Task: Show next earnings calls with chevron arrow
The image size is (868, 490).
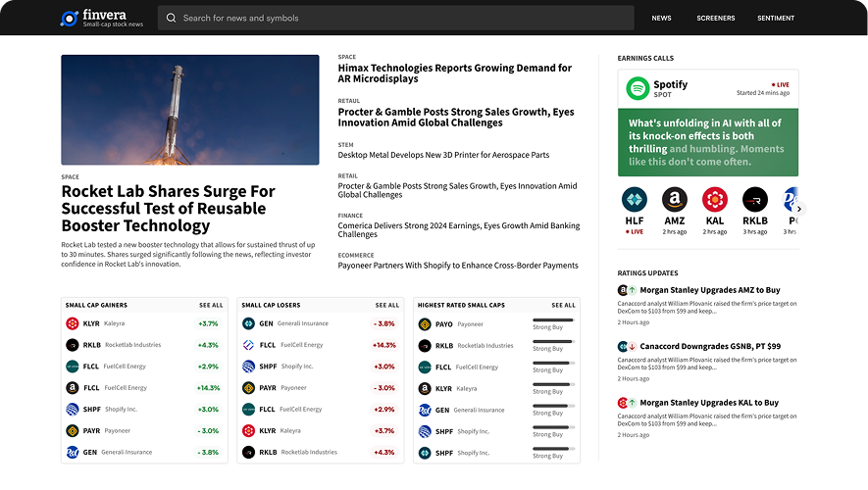Action: [x=798, y=209]
